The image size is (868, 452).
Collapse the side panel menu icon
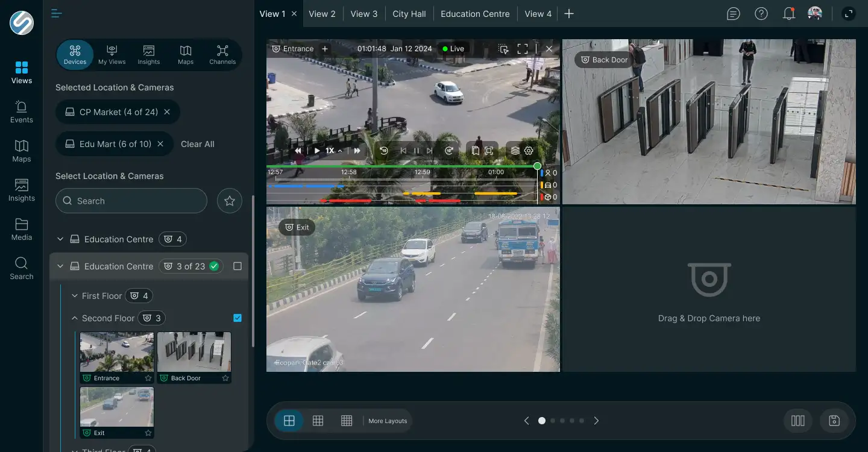pos(57,13)
